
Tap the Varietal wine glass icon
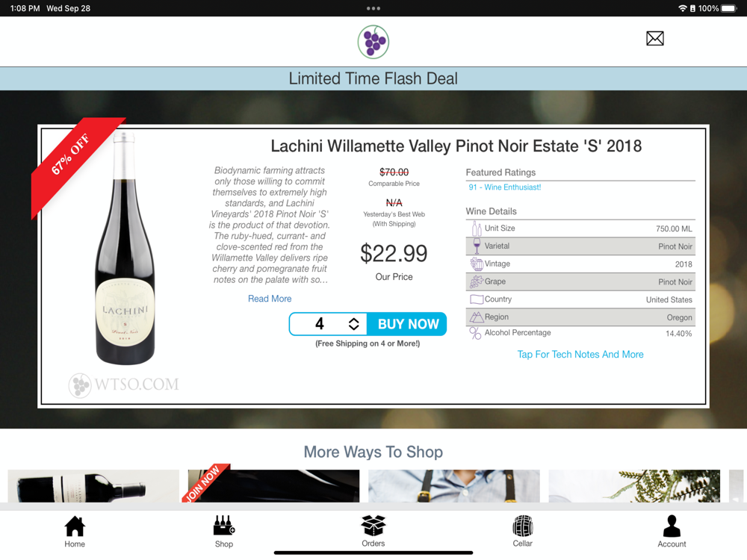pyautogui.click(x=477, y=246)
